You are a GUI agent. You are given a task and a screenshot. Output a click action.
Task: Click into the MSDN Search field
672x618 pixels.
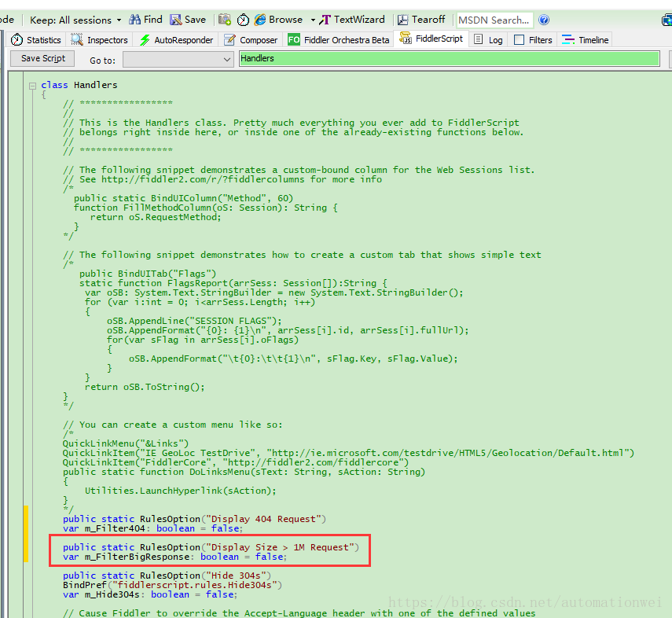pyautogui.click(x=494, y=20)
